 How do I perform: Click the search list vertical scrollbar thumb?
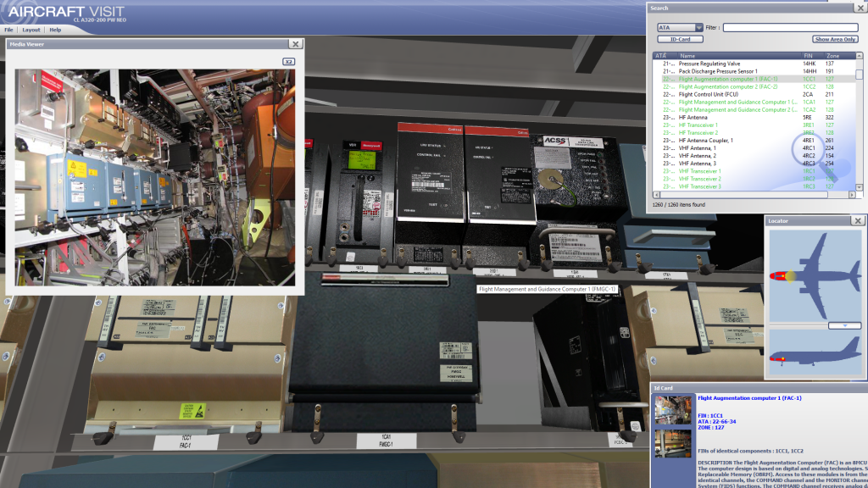tap(860, 75)
